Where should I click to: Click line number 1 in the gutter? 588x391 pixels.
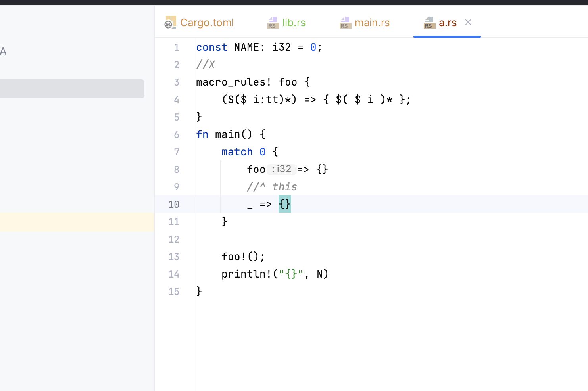(x=177, y=47)
